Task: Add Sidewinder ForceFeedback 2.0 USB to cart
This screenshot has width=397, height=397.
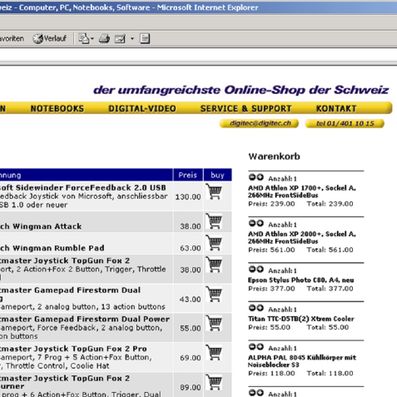Action: 214,192
